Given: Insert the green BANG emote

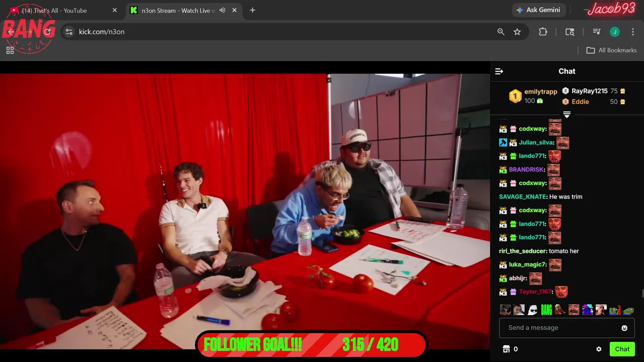Looking at the screenshot, I should click(x=546, y=310).
